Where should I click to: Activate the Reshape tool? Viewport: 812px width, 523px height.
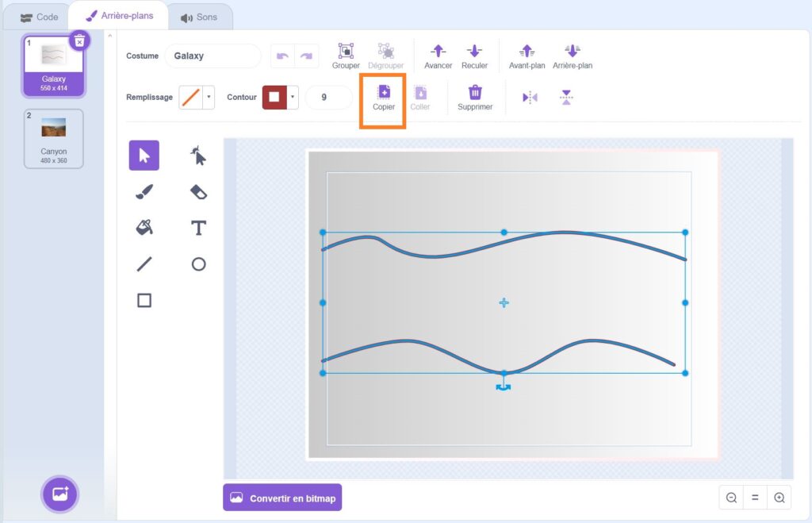tap(198, 156)
